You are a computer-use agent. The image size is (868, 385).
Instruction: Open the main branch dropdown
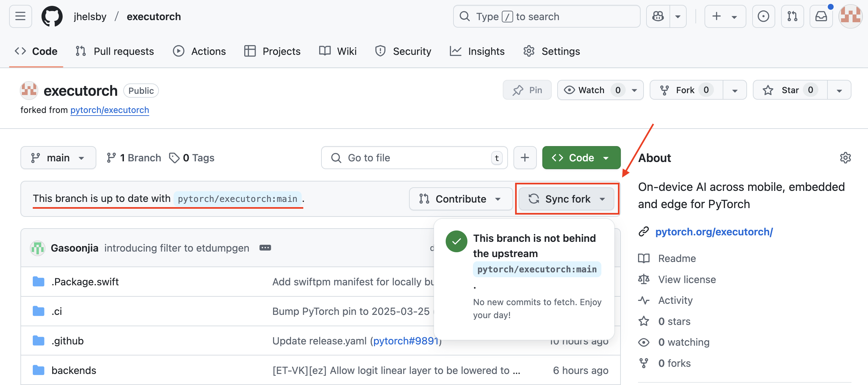click(x=58, y=157)
